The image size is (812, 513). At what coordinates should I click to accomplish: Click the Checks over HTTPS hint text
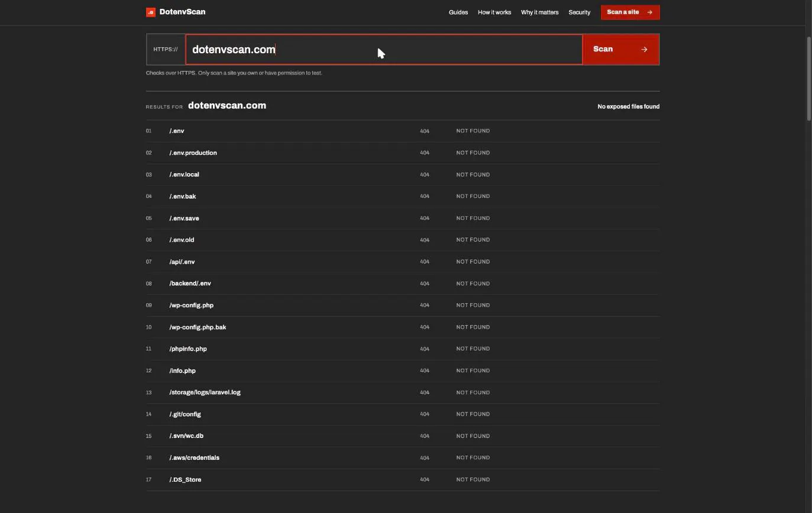click(234, 73)
